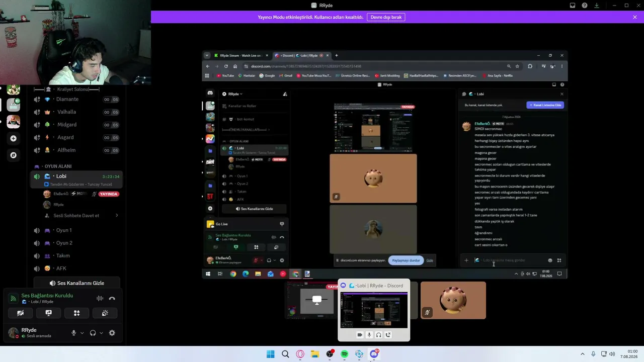Image resolution: width=644 pixels, height=362 pixels.
Task: Click Devre dışı bırak to disable streamer mode
Action: [386, 17]
